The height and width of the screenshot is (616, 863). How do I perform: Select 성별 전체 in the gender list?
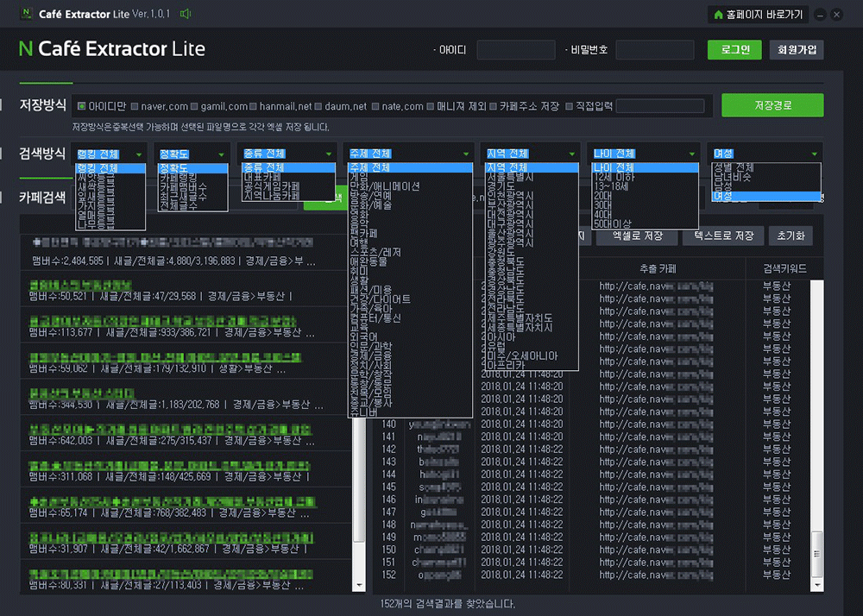click(x=765, y=167)
